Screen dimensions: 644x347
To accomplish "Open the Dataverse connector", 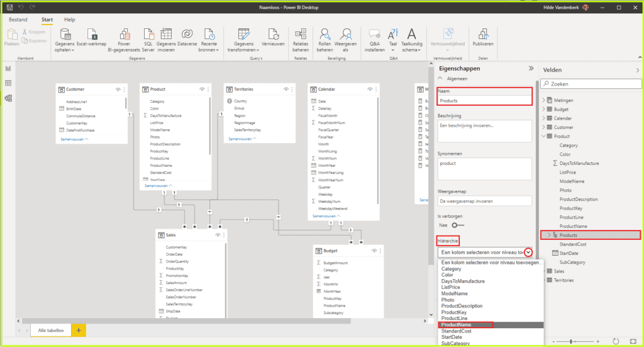I will (x=187, y=37).
